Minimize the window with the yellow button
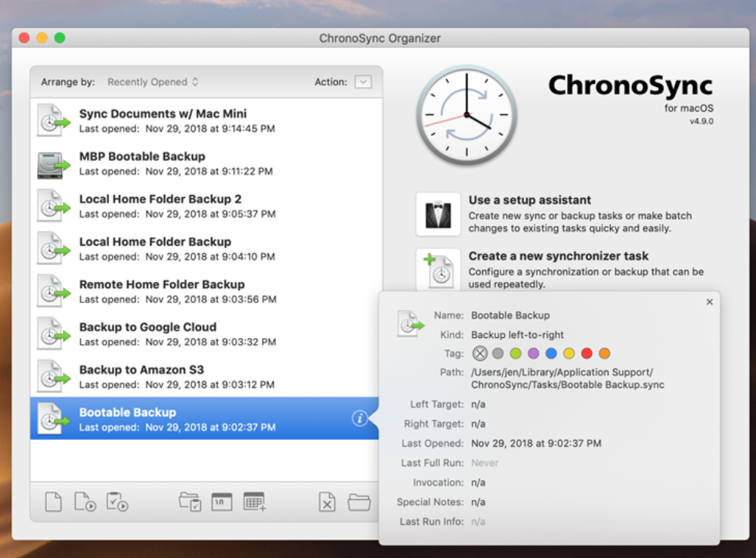Image resolution: width=756 pixels, height=558 pixels. click(x=42, y=38)
